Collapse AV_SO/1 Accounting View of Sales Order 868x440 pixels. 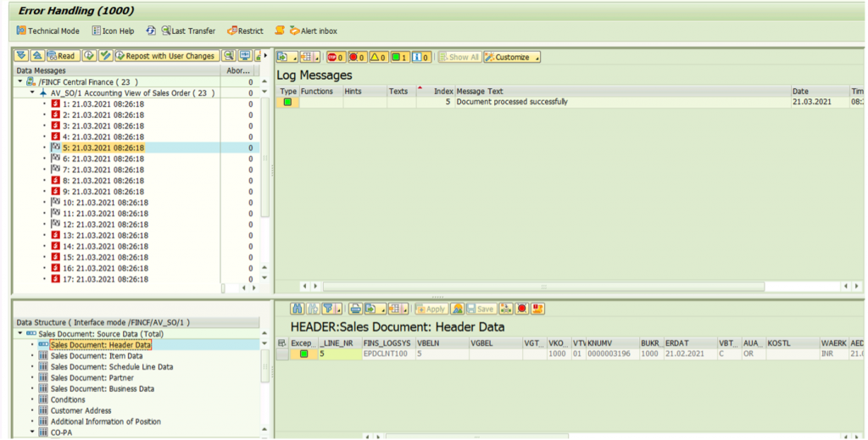point(33,93)
